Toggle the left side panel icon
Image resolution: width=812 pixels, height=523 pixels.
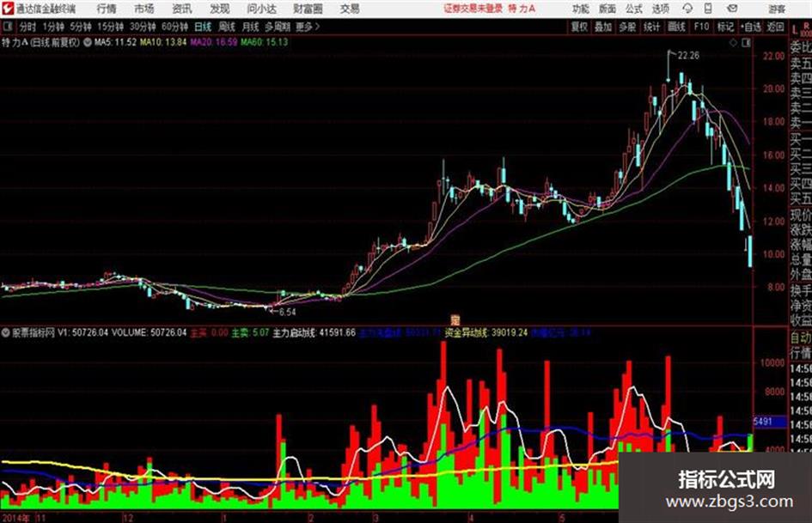[7, 27]
